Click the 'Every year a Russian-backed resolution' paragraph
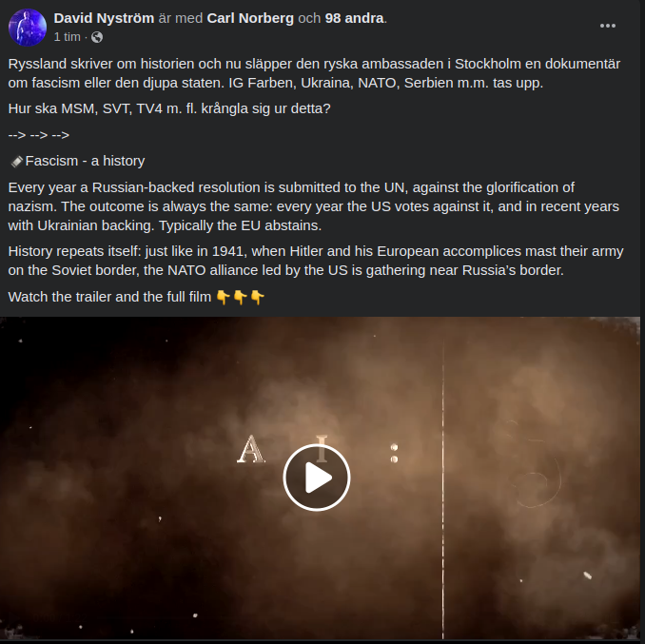Image resolution: width=645 pixels, height=644 pixels. click(313, 206)
